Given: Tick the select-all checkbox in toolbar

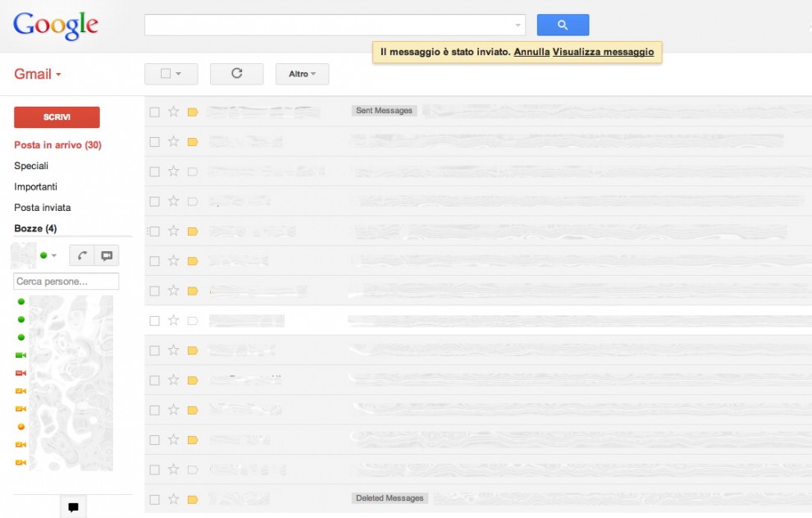Looking at the screenshot, I should click(x=166, y=74).
